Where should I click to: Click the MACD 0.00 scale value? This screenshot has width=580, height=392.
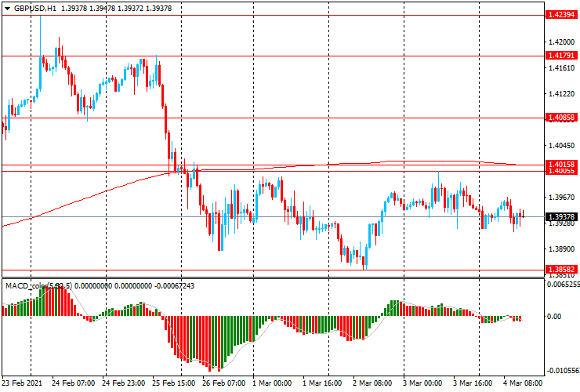coord(554,316)
